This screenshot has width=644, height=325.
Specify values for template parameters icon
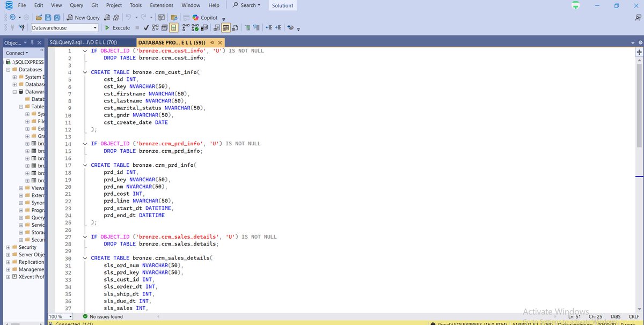click(x=290, y=28)
